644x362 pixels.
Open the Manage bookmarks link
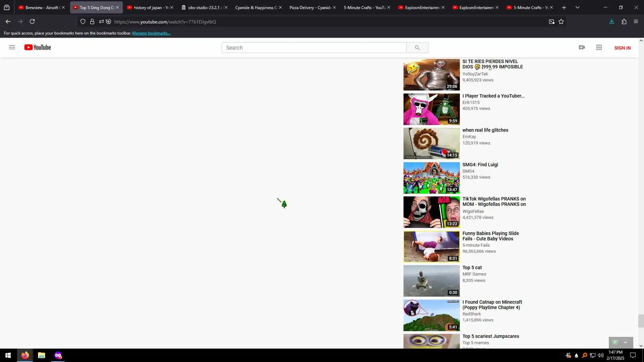point(151,33)
